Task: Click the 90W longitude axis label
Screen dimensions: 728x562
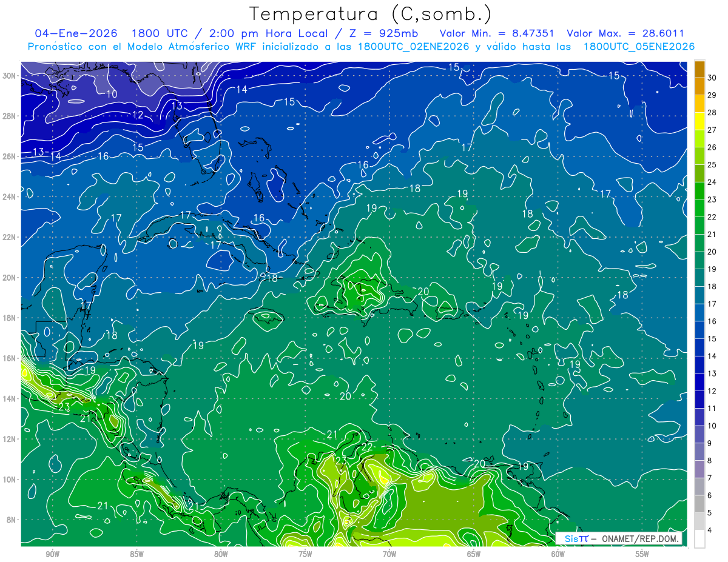Action: [x=52, y=554]
